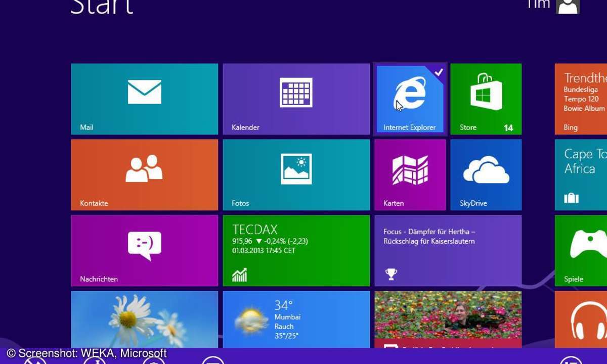607x364 pixels.
Task: Open the daisy Desktop tile
Action: tap(145, 320)
